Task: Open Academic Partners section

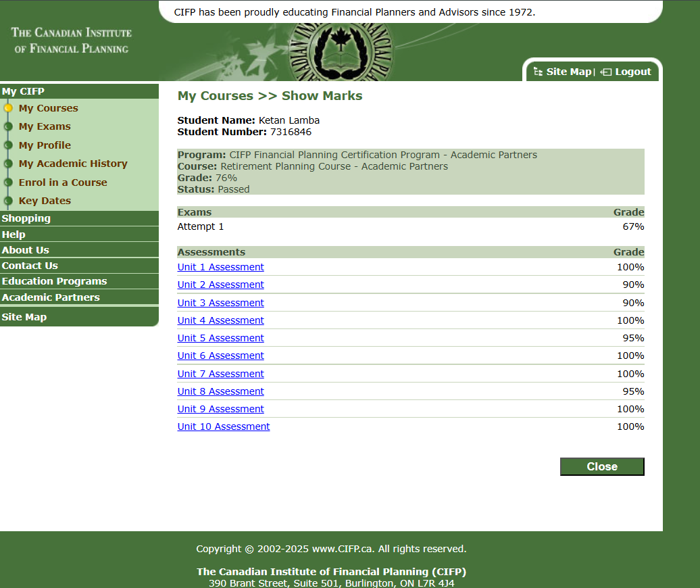Action: [x=79, y=297]
